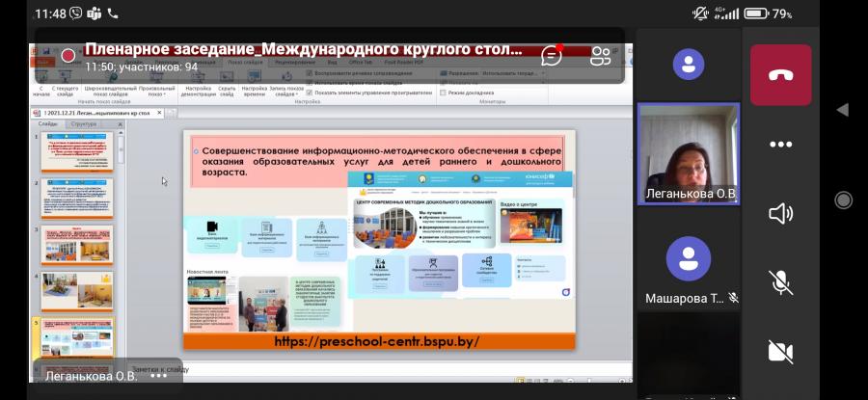Expand the Запись показа слайдов dropdown

pos(286,92)
